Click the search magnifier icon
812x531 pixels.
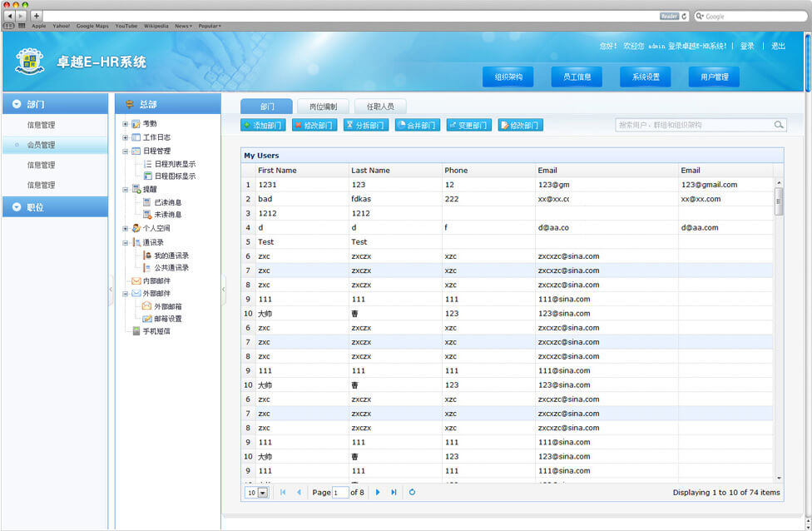point(779,125)
